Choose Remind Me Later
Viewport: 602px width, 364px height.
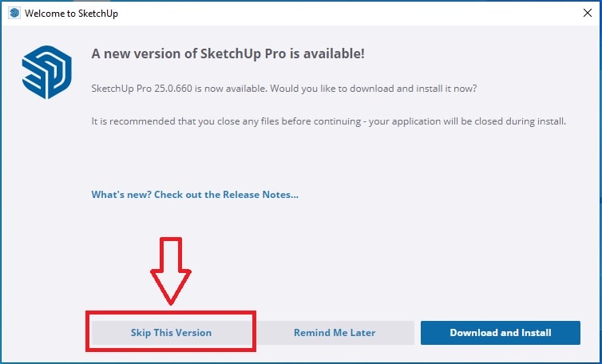click(x=335, y=333)
